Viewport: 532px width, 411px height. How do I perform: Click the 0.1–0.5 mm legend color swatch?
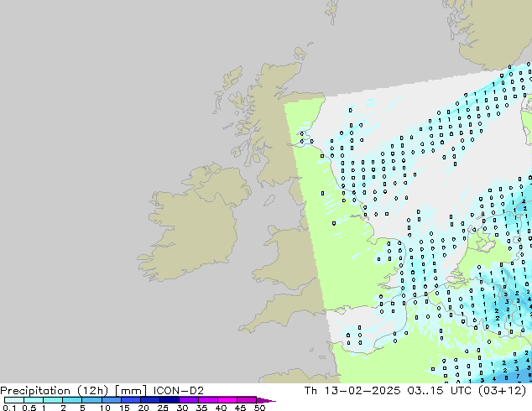coord(14,400)
